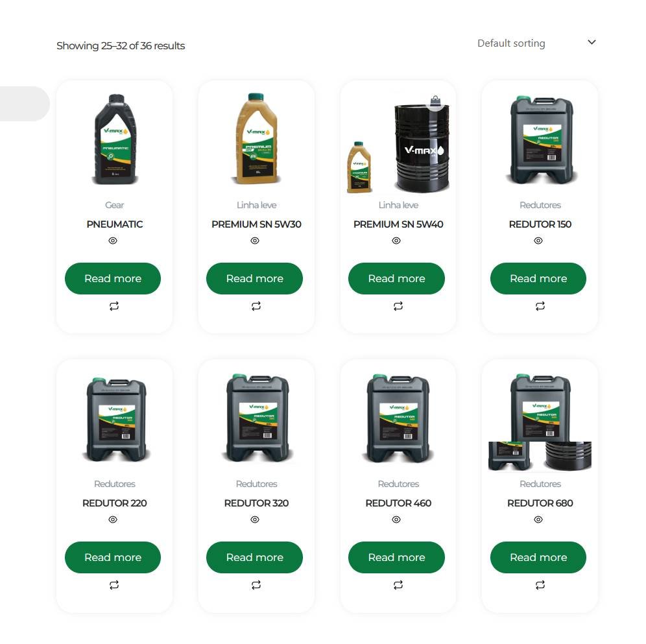
Task: Click the Showing 25–32 of 36 results text
Action: click(x=121, y=46)
